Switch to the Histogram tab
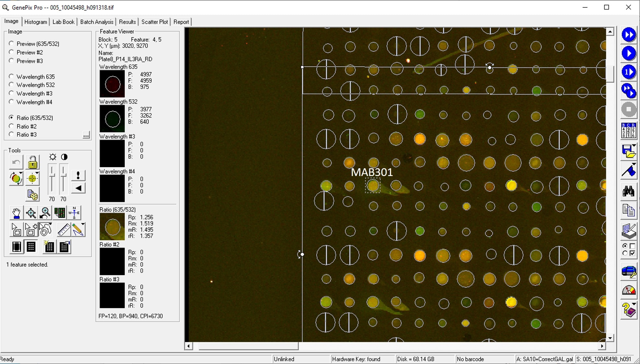Image resolution: width=640 pixels, height=364 pixels. pos(36,22)
